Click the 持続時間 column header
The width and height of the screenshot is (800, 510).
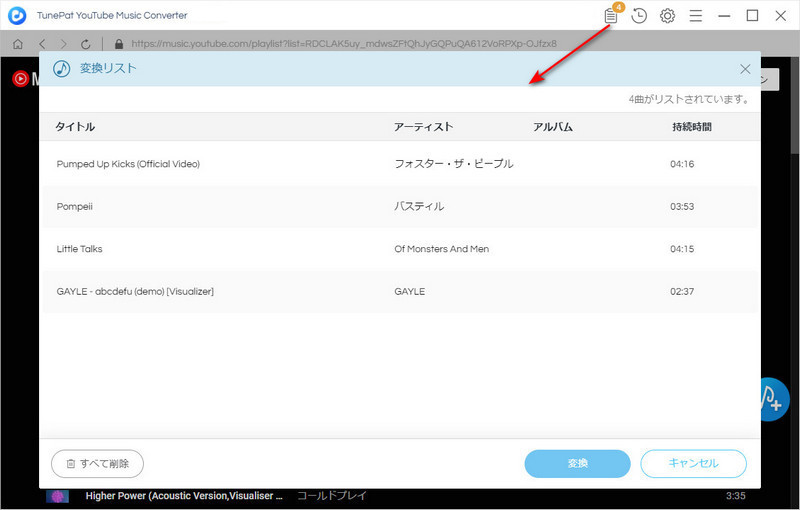(x=692, y=126)
